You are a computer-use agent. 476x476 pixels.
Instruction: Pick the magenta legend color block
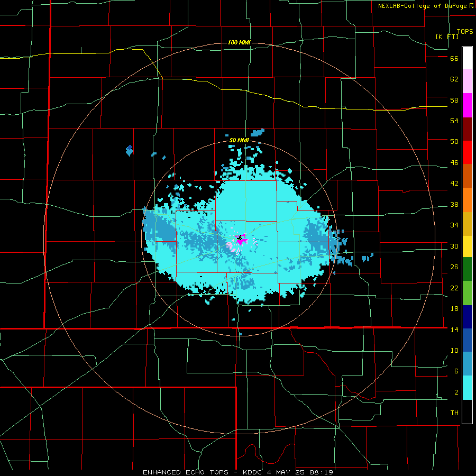pos(467,105)
